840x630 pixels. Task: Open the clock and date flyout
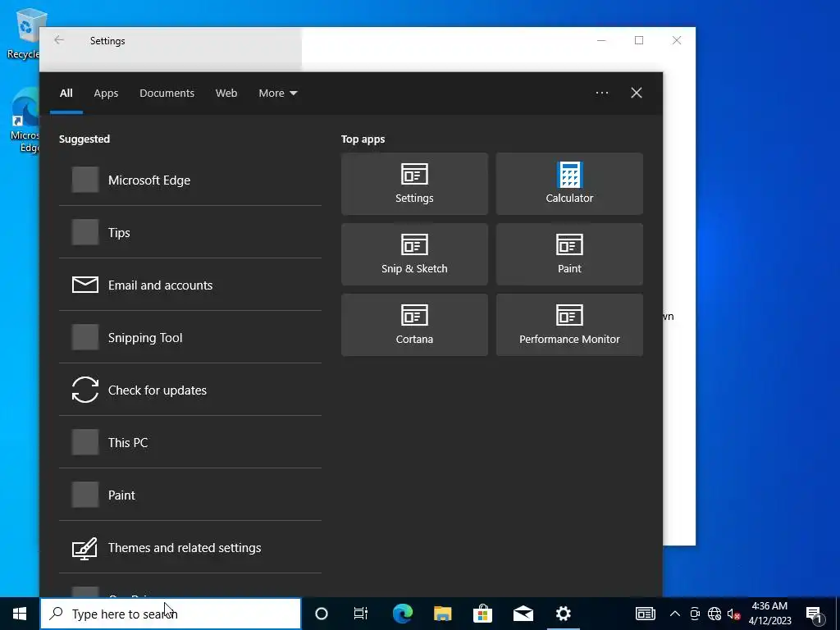tap(769, 614)
